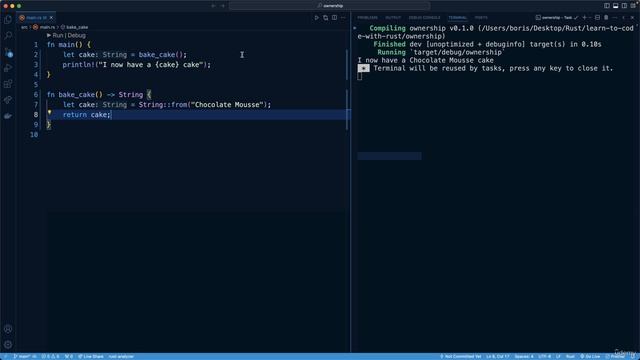Screen dimensions: 640x360
Task: Open the Search view in activity bar
Action: [x=8, y=36]
